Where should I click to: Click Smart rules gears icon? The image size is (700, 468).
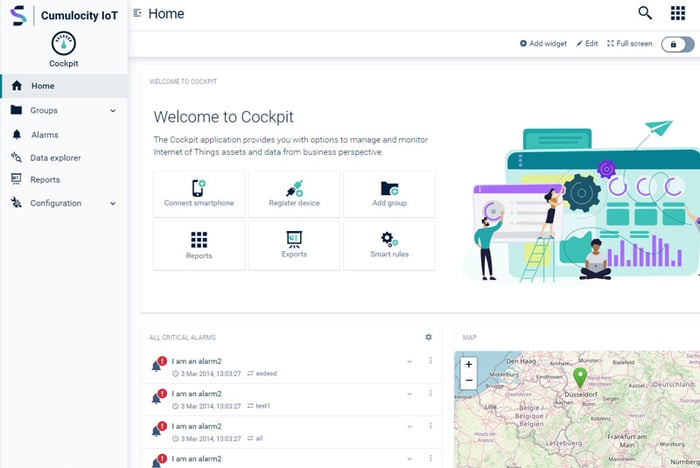click(x=389, y=239)
